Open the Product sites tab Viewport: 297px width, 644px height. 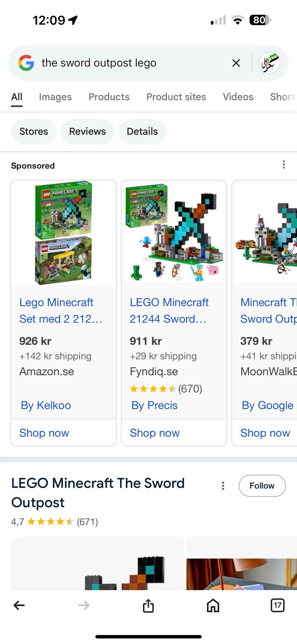176,97
